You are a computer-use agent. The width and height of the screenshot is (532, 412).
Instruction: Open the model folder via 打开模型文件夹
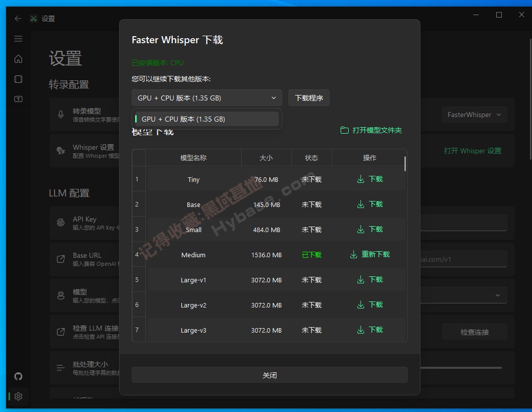pos(371,130)
